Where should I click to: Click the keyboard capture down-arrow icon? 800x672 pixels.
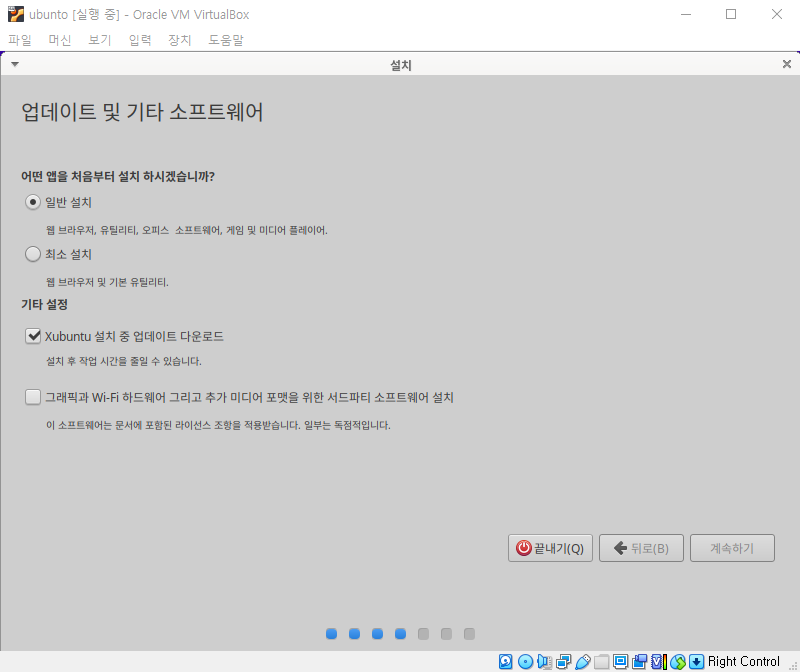point(696,662)
